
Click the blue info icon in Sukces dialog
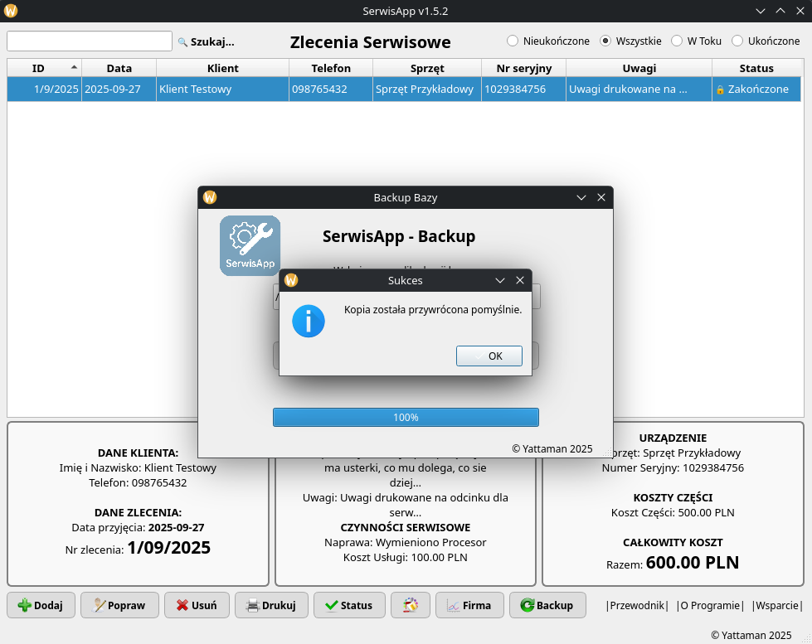[309, 321]
